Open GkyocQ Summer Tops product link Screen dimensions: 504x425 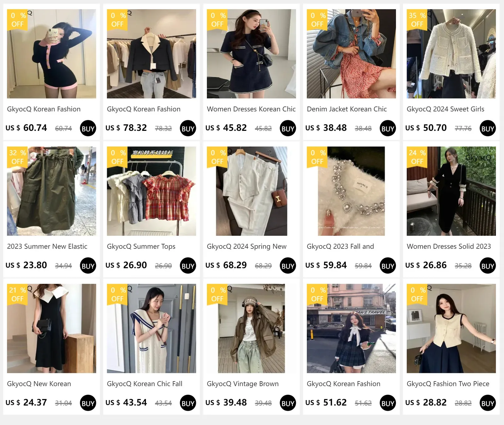(x=141, y=247)
